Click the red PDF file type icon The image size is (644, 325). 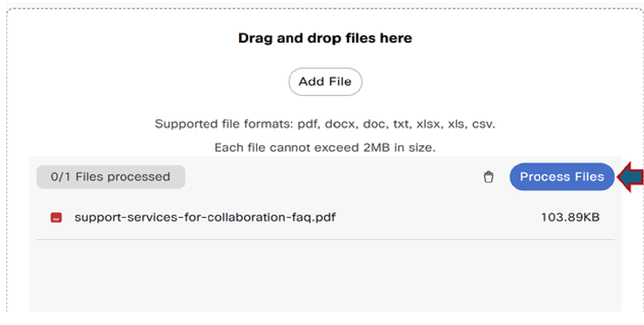coord(56,218)
